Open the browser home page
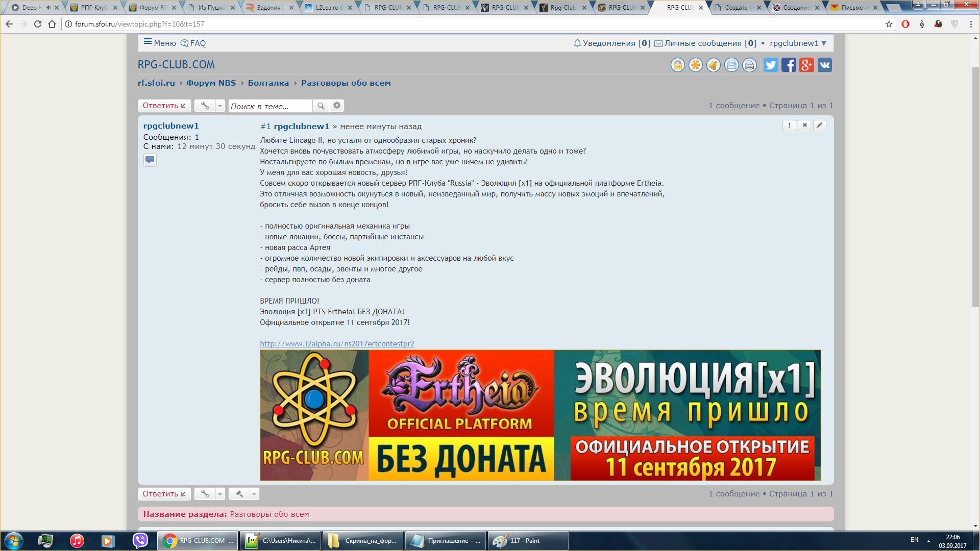The height and width of the screenshot is (551, 980). click(x=52, y=24)
